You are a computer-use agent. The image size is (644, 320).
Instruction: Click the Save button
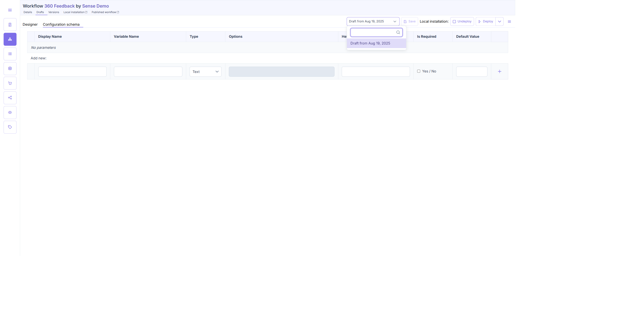[x=410, y=21]
